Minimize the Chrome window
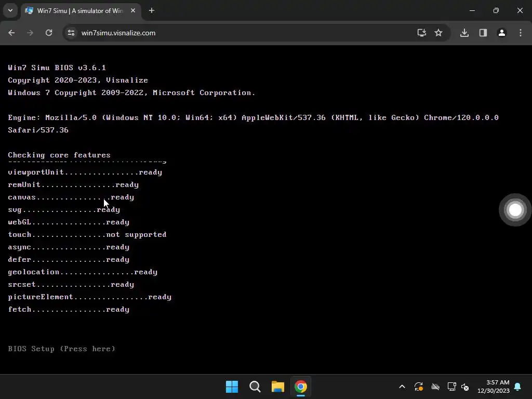Image resolution: width=532 pixels, height=399 pixels. [472, 10]
